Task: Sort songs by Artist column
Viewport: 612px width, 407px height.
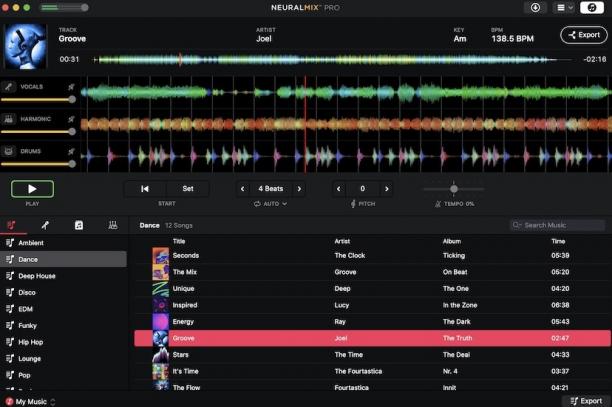Action: tap(342, 241)
